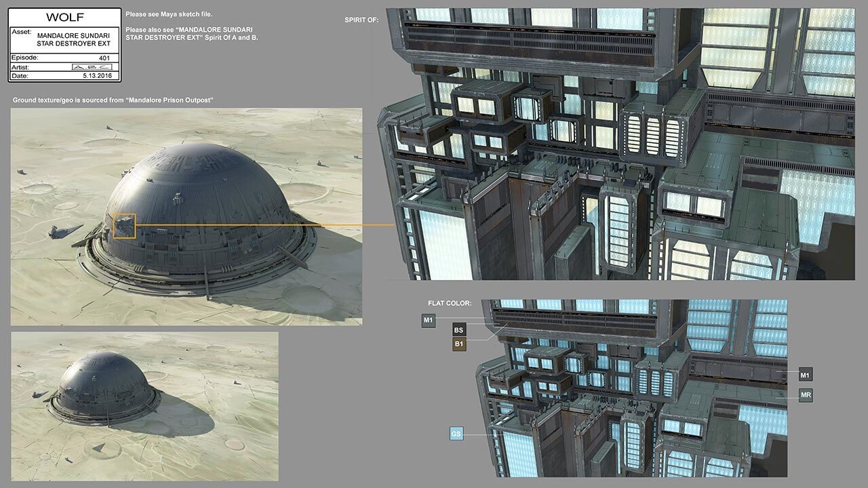Open the smaller distant dome image
This screenshot has width=868, height=488.
[144, 406]
